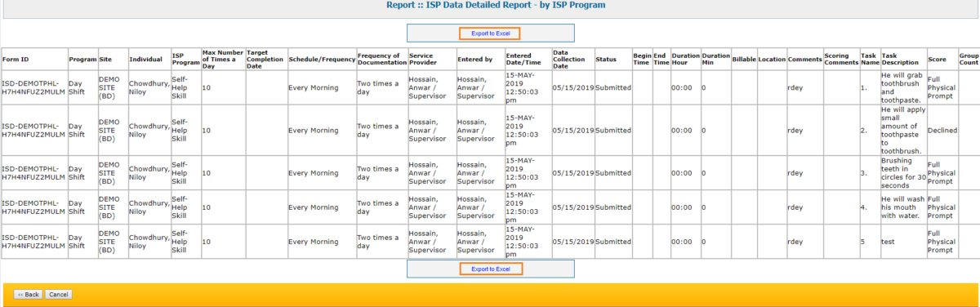Click 'He will grab toothbrush and toothpaste' cell
This screenshot has width=980, height=307.
point(902,87)
